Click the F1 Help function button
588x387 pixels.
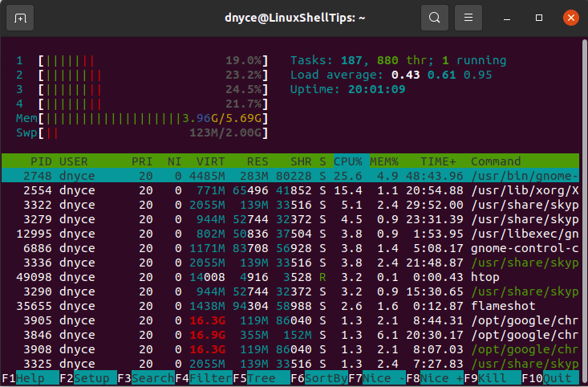pos(30,378)
